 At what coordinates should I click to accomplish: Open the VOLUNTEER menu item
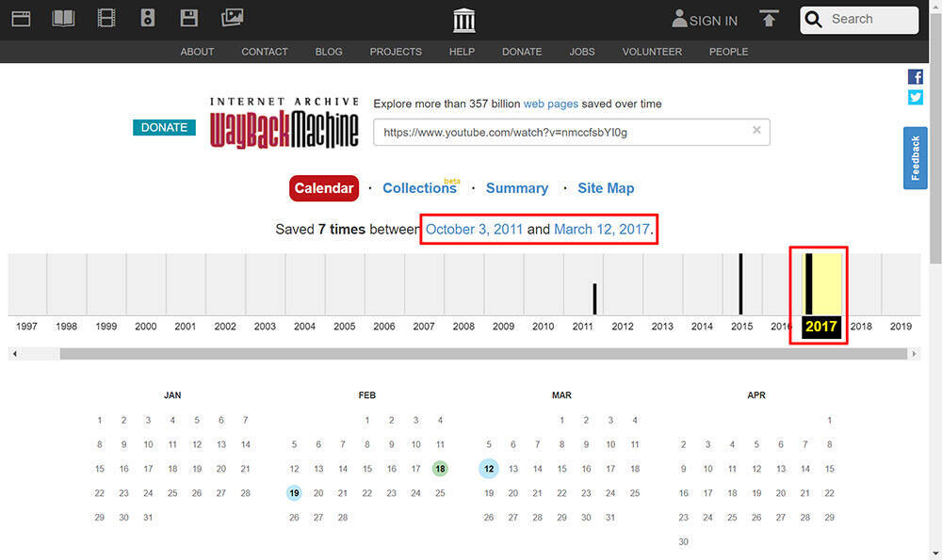pos(652,52)
